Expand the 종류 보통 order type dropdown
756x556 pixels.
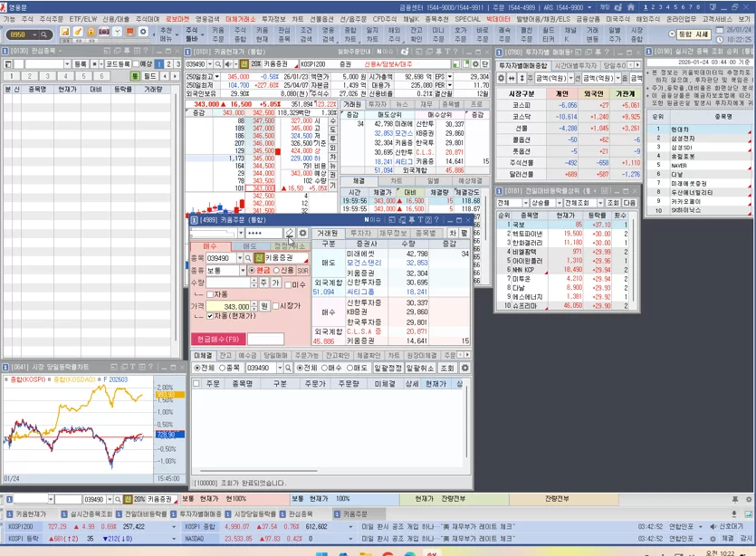[243, 271]
